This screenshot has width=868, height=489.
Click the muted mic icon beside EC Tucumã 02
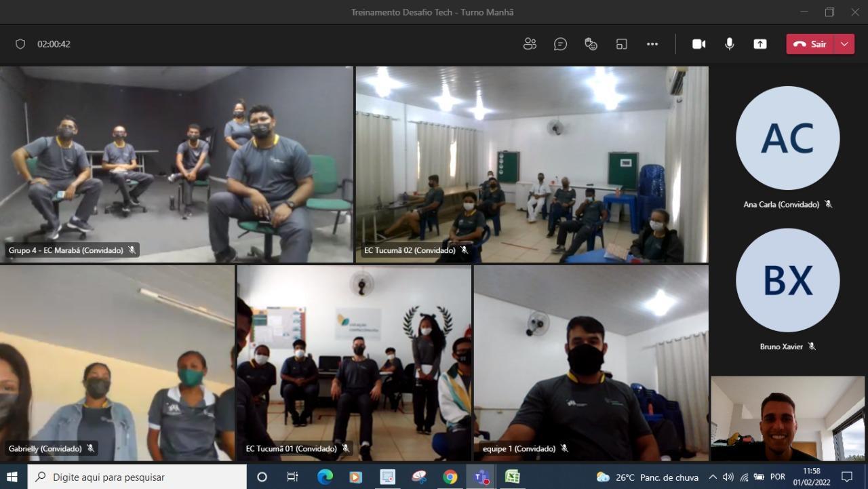(465, 250)
